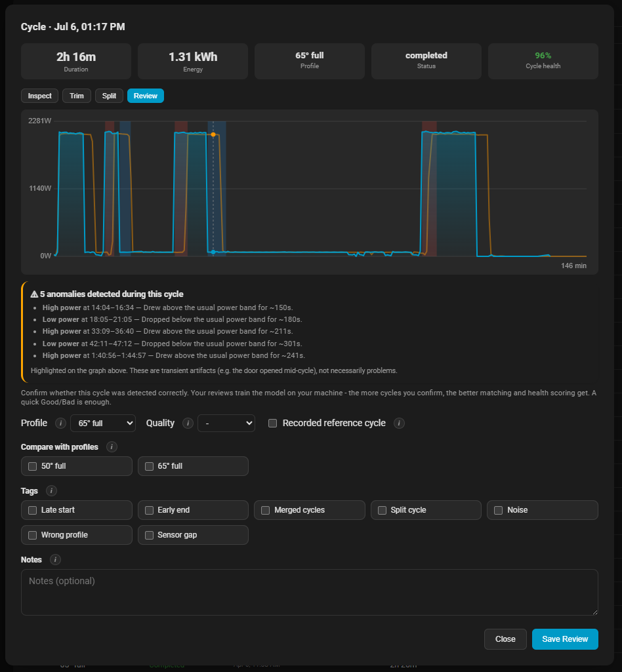Click inside the Notes text area

coord(309,592)
